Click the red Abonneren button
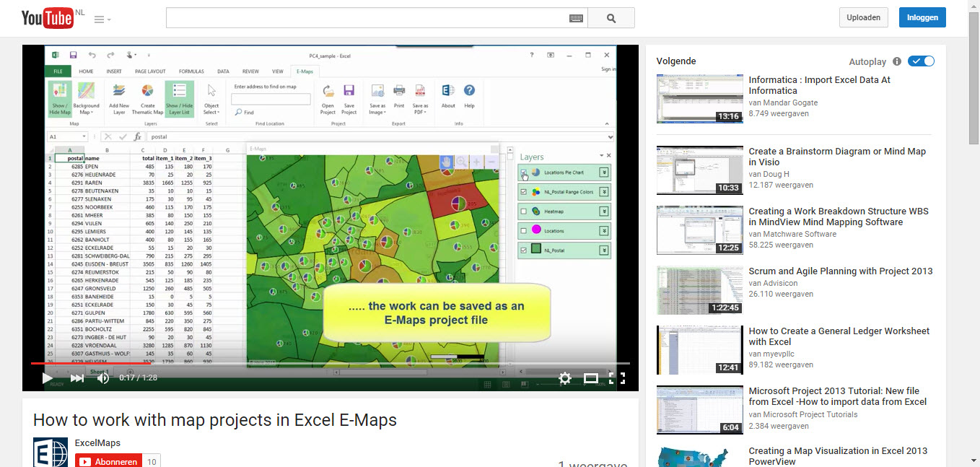Viewport: 980px width, 467px height. 108,462
